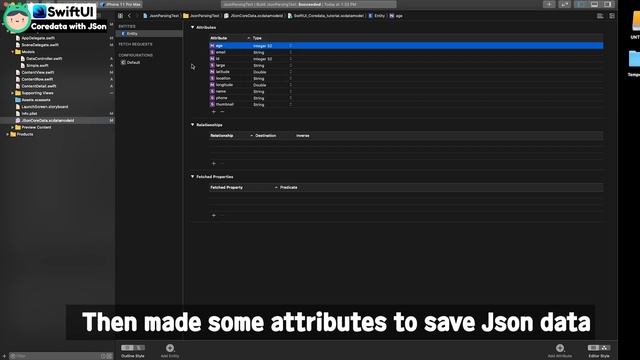The image size is (640, 360).
Task: Open Simple.swift file
Action: pos(37,65)
